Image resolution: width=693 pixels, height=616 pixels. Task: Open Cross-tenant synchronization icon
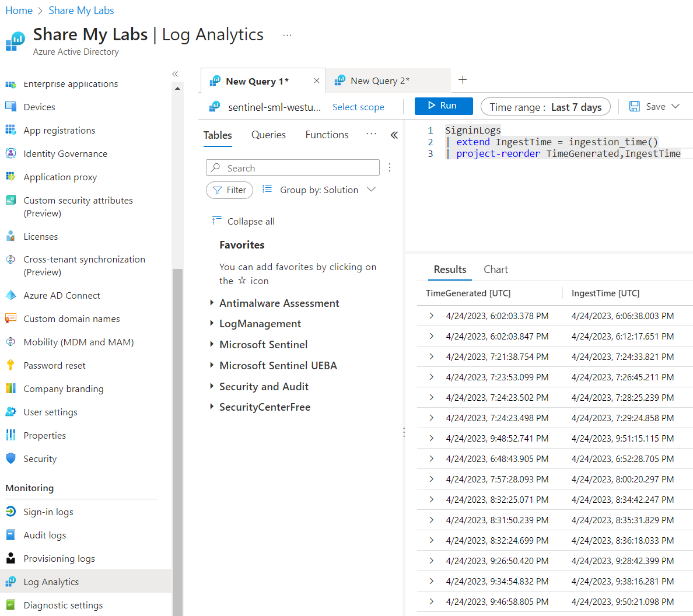[x=10, y=260]
